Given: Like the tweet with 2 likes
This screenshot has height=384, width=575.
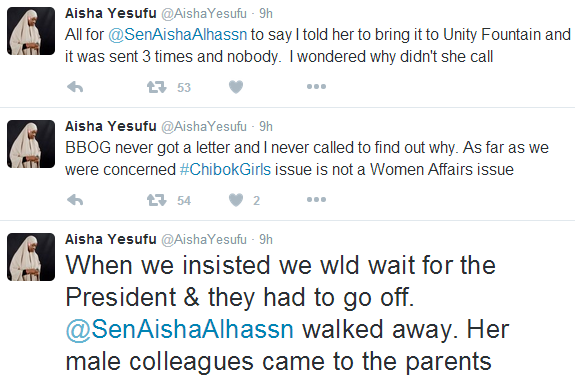Looking at the screenshot, I should [236, 200].
